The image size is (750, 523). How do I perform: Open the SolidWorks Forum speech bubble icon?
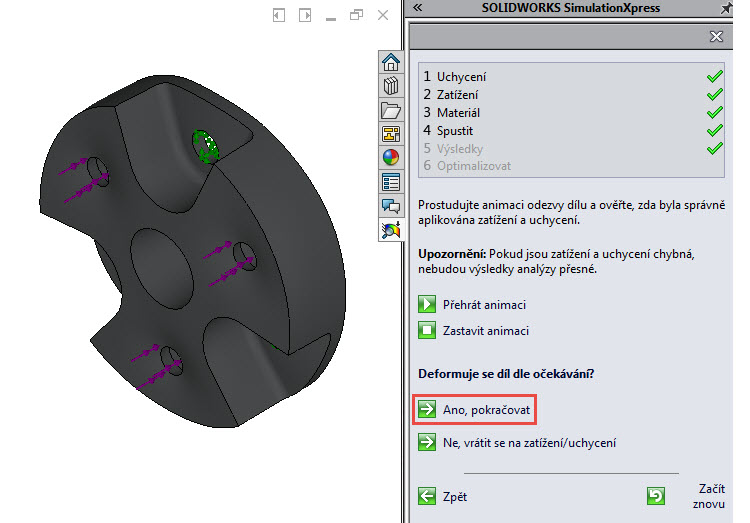[x=391, y=206]
